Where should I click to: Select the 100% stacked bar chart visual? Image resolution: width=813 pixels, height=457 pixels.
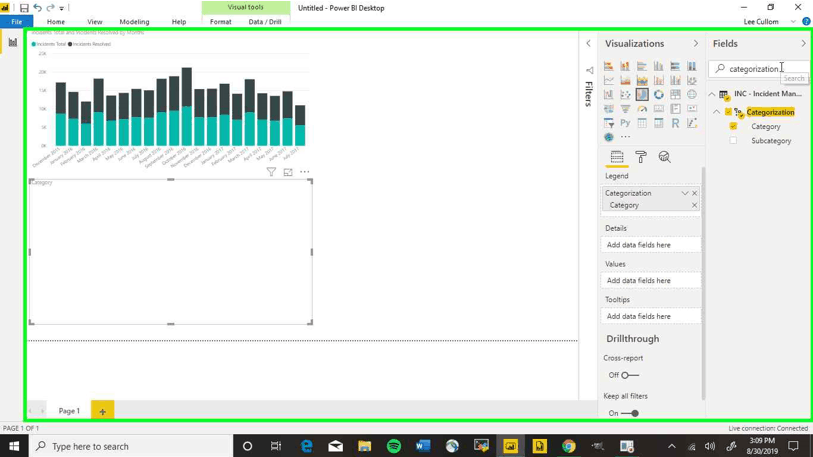pyautogui.click(x=675, y=66)
